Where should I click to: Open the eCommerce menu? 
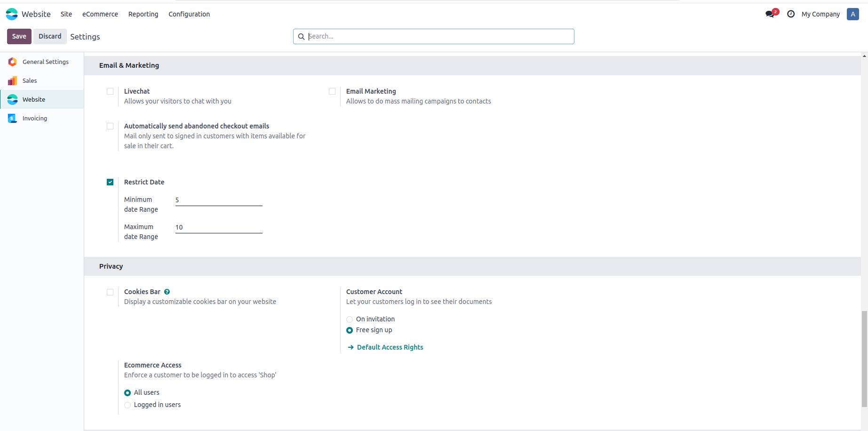(x=100, y=14)
